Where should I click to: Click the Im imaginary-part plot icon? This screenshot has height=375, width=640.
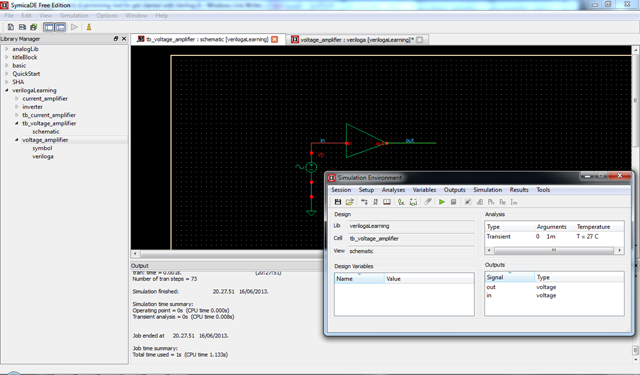coord(514,202)
